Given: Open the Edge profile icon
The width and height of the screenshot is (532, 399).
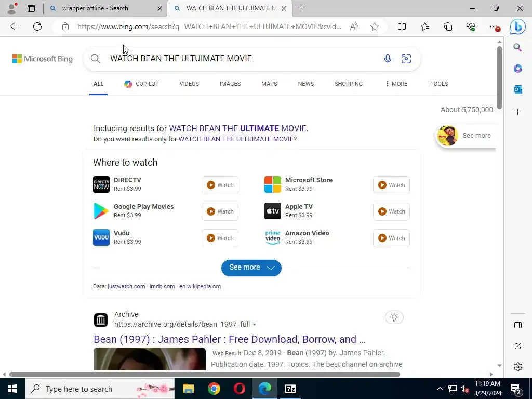Looking at the screenshot, I should pyautogui.click(x=12, y=8).
